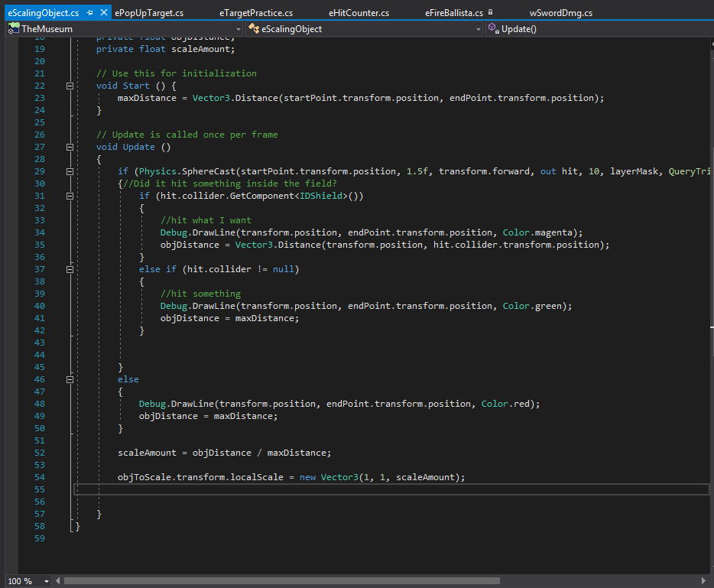Open the wSwordDmg.cs tab
The image size is (714, 588).
coord(560,13)
